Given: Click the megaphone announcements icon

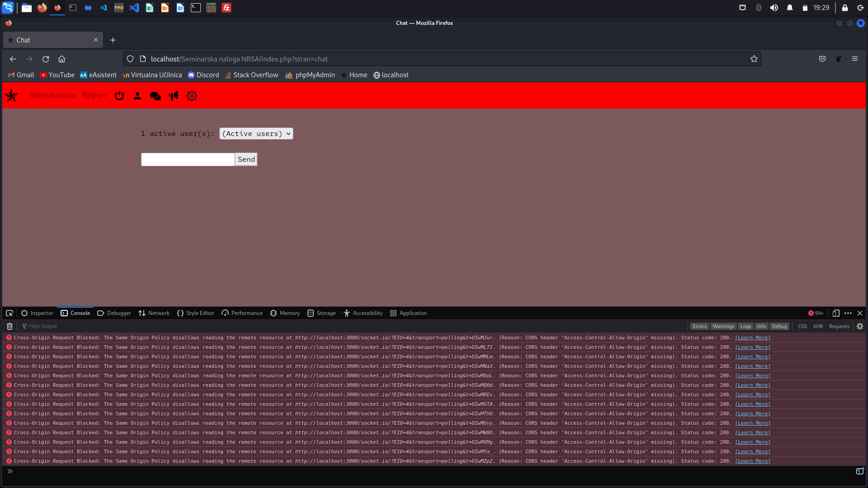Looking at the screenshot, I should (x=174, y=96).
